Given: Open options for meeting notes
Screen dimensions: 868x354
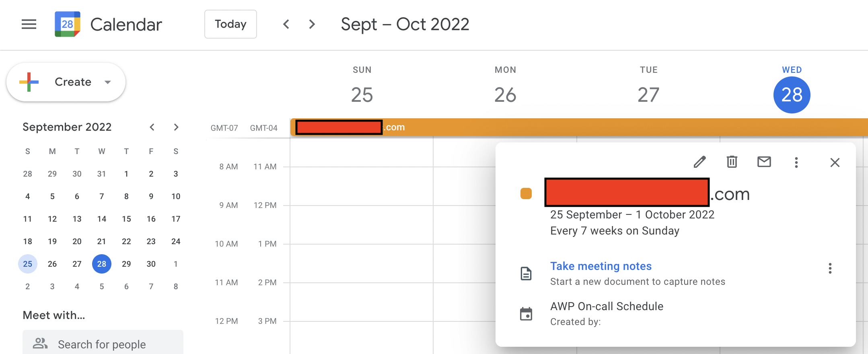Looking at the screenshot, I should click(830, 268).
